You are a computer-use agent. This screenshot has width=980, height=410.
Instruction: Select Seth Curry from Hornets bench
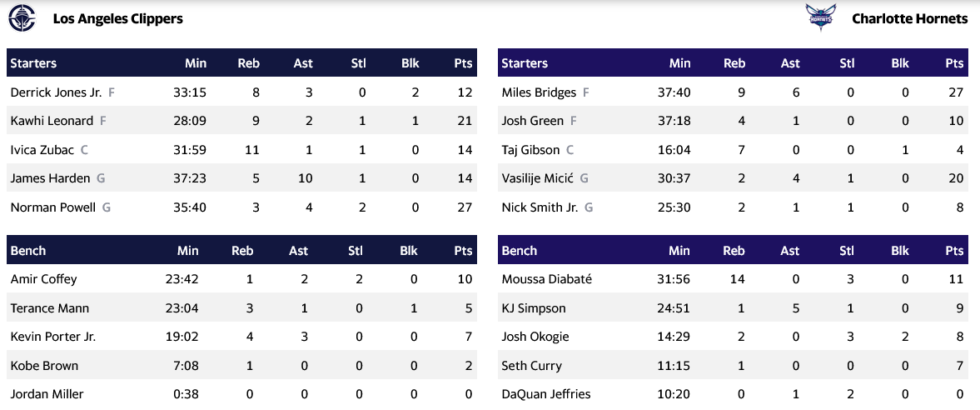pyautogui.click(x=531, y=366)
